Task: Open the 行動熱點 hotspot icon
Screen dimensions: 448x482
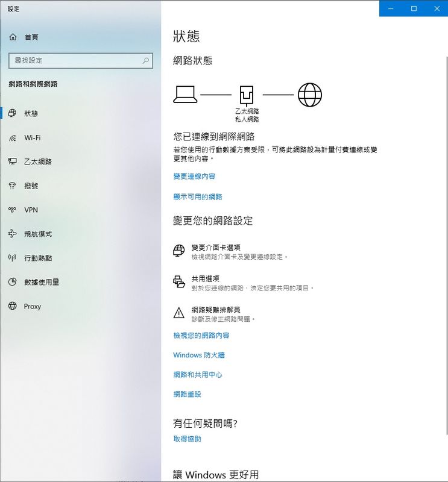Action: click(x=13, y=258)
